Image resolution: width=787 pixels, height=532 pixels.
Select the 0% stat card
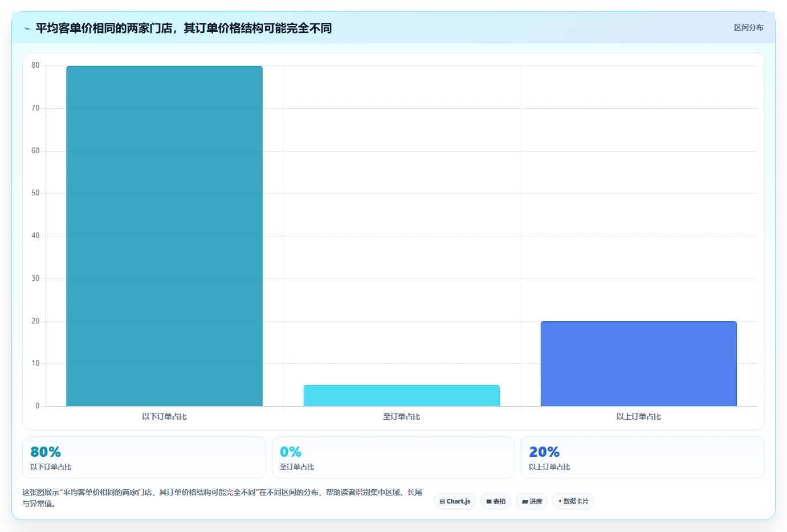[x=393, y=457]
